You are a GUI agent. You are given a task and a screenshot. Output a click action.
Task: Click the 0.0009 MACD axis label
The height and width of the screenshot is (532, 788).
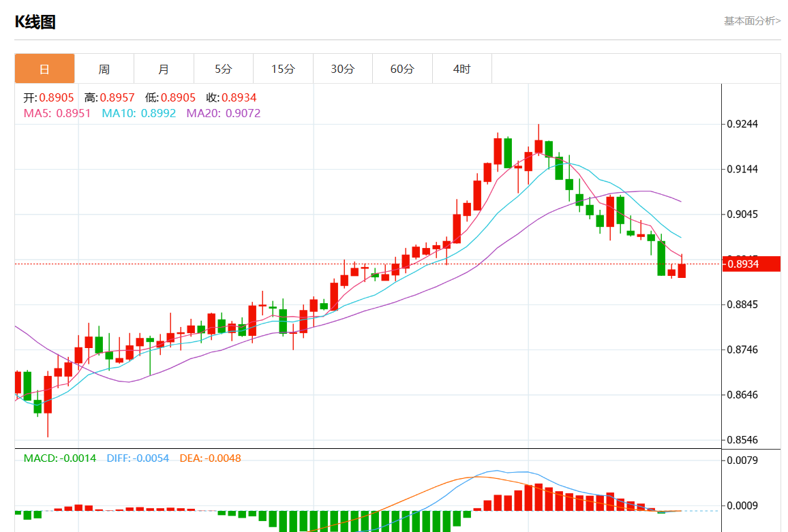click(742, 506)
